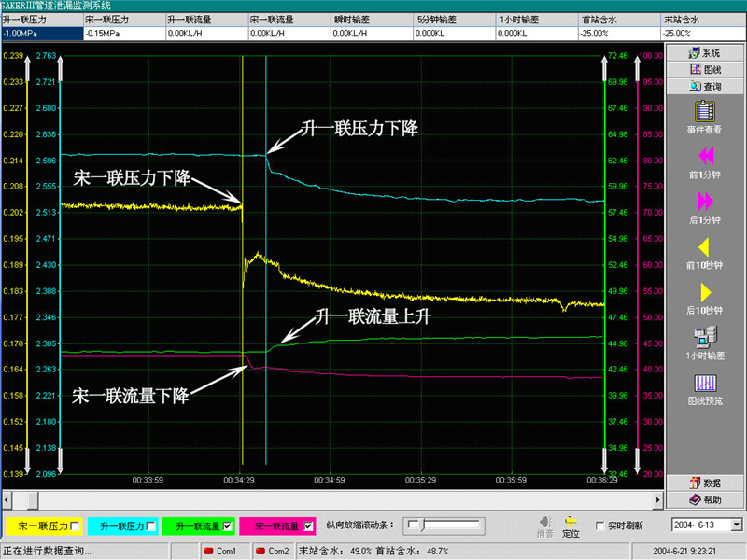Switch to the 数据 tab
This screenshot has height=560, width=747.
705,483
